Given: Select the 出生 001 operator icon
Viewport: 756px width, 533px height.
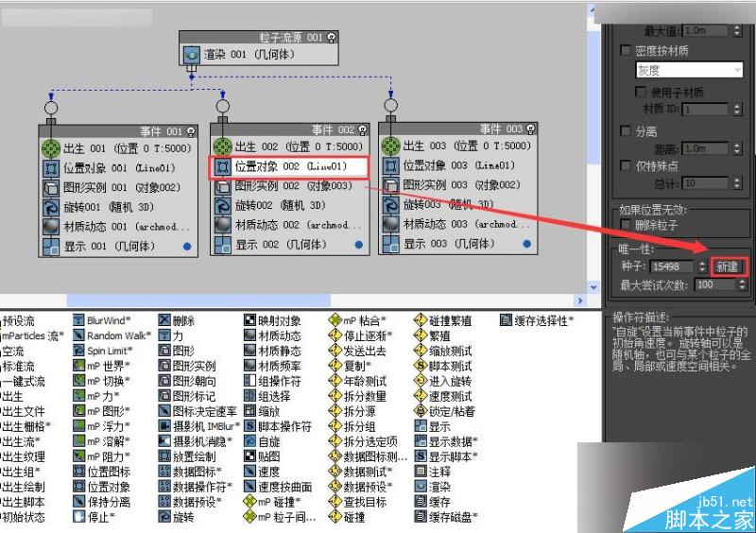Looking at the screenshot, I should point(51,148).
